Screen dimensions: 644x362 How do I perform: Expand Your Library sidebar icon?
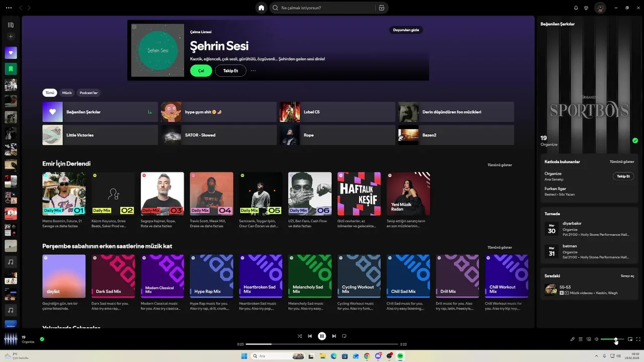click(11, 25)
